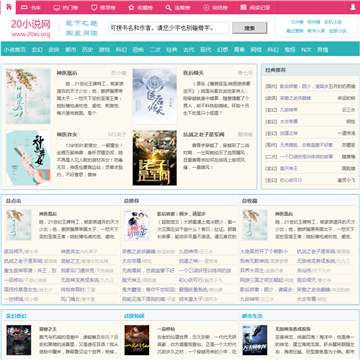The image size is (360, 360).
Task: Open 大古帝尊 in the 经典推荐 sidebar
Action: point(289,121)
